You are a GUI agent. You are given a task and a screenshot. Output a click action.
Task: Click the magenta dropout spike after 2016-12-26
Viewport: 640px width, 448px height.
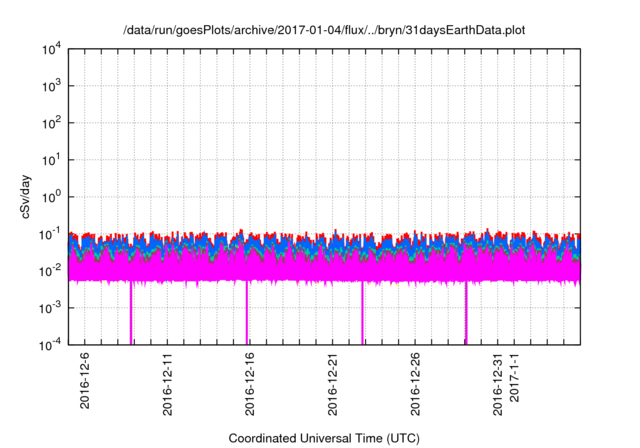[x=466, y=313]
